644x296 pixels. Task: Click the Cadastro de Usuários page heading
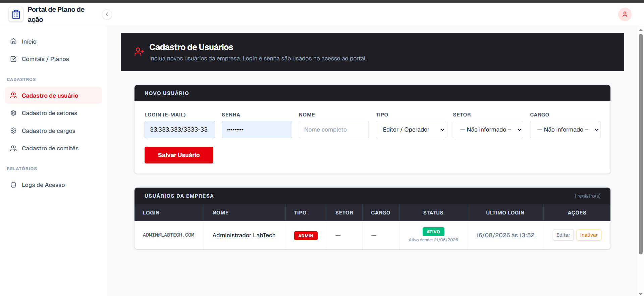pos(191,47)
